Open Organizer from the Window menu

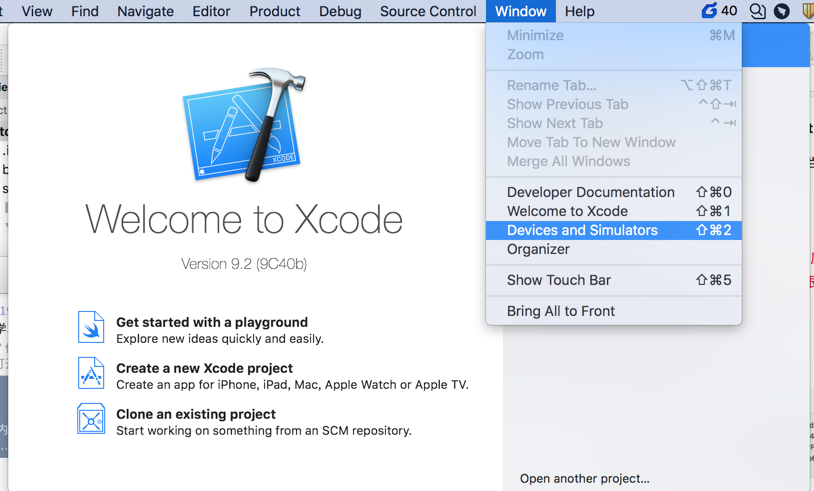[538, 249]
